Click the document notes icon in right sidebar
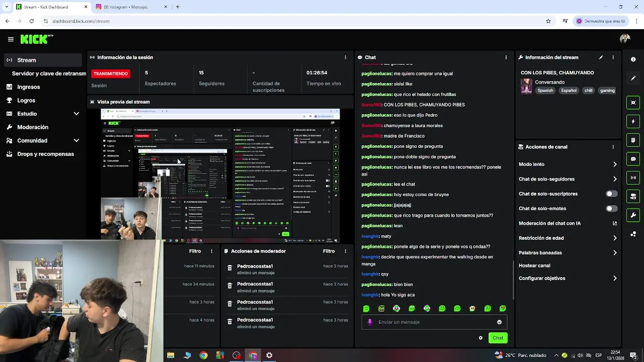 633,140
